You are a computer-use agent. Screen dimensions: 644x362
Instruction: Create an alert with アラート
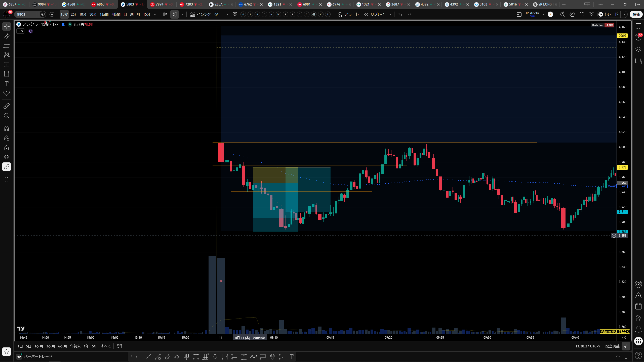click(x=348, y=14)
